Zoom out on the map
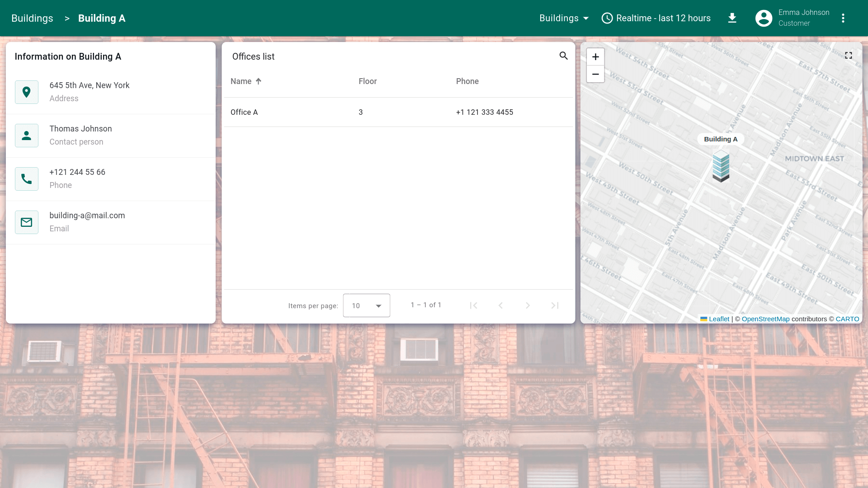The width and height of the screenshot is (868, 488). (595, 74)
